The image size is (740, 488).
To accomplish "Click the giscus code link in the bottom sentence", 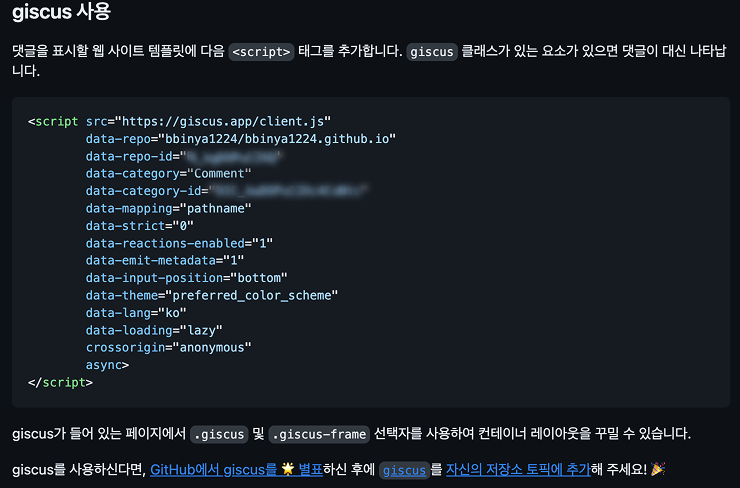I will (404, 470).
